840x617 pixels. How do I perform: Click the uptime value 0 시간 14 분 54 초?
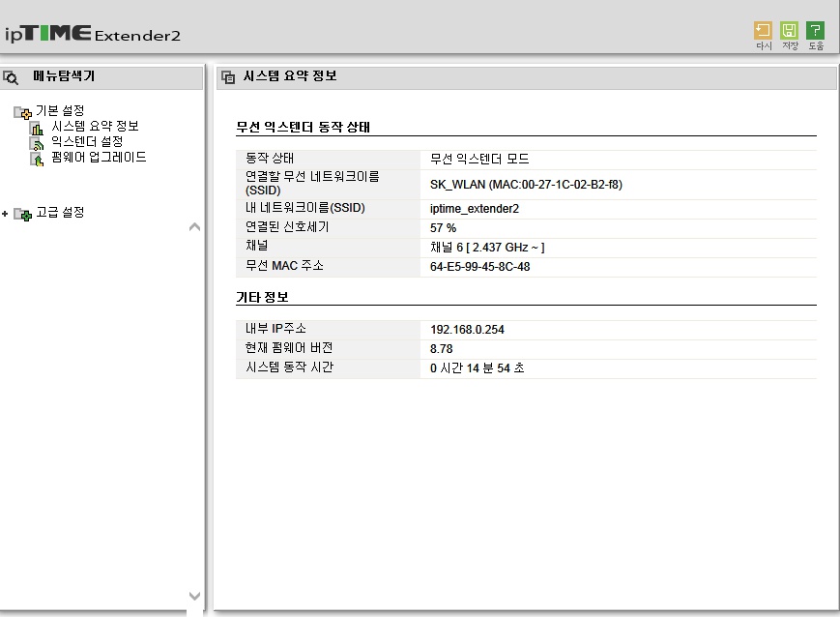477,368
